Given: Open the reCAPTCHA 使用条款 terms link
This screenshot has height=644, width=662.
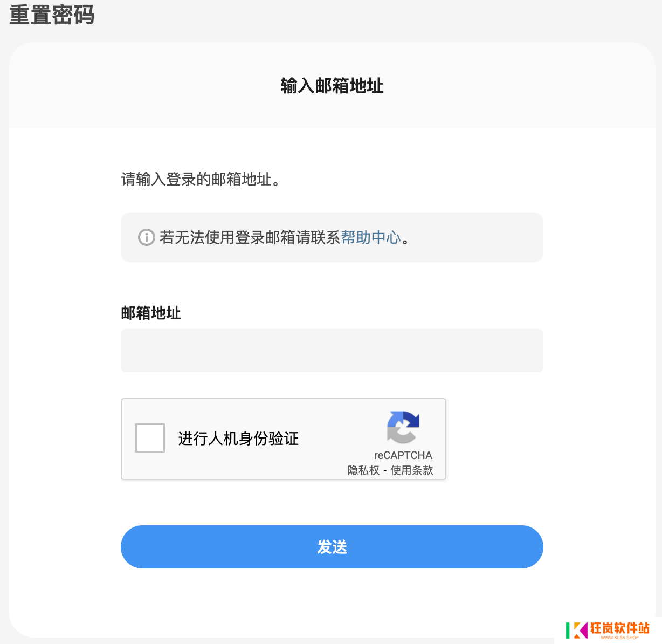Looking at the screenshot, I should 412,470.
